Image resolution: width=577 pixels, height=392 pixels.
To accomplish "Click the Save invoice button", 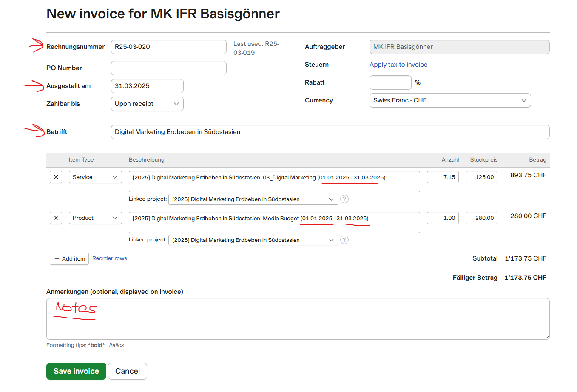I will [x=76, y=371].
